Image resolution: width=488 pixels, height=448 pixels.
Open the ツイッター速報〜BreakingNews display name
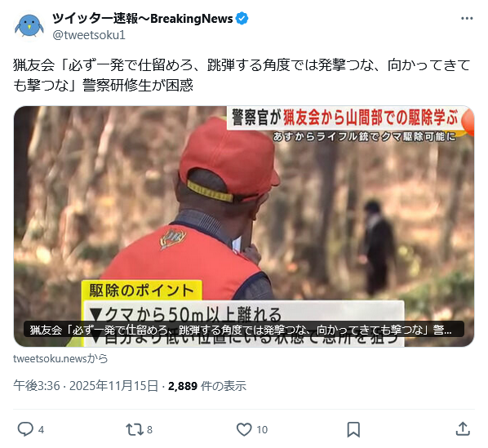(x=142, y=19)
